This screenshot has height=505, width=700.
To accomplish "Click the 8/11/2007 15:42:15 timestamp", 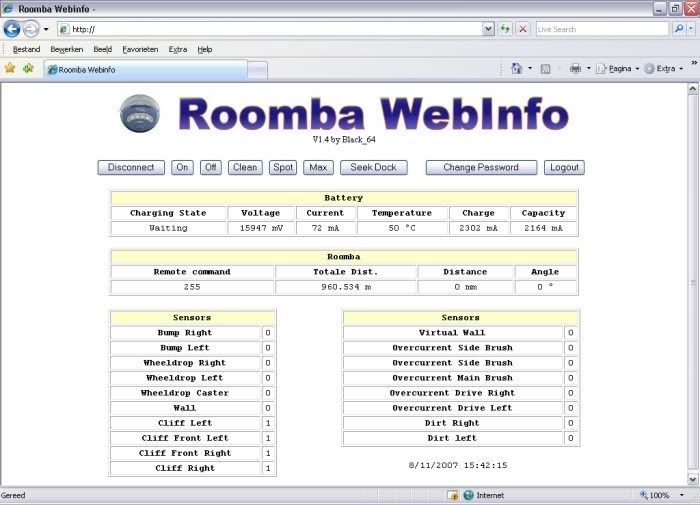I will pos(458,465).
